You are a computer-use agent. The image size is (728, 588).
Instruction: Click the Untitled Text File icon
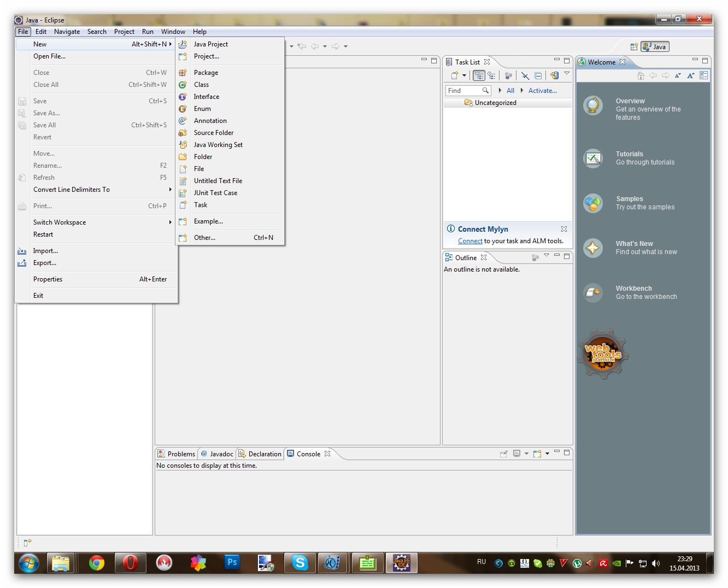pyautogui.click(x=183, y=181)
